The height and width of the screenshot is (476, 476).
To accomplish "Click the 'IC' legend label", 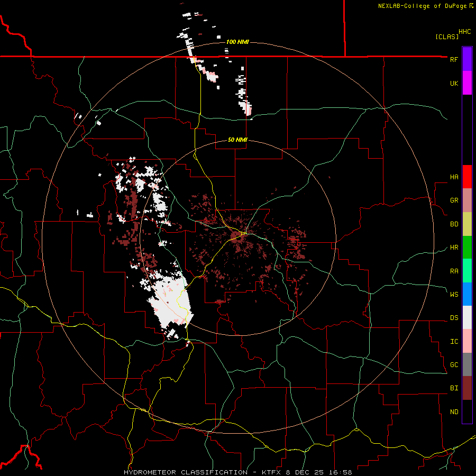I will click(x=454, y=342).
